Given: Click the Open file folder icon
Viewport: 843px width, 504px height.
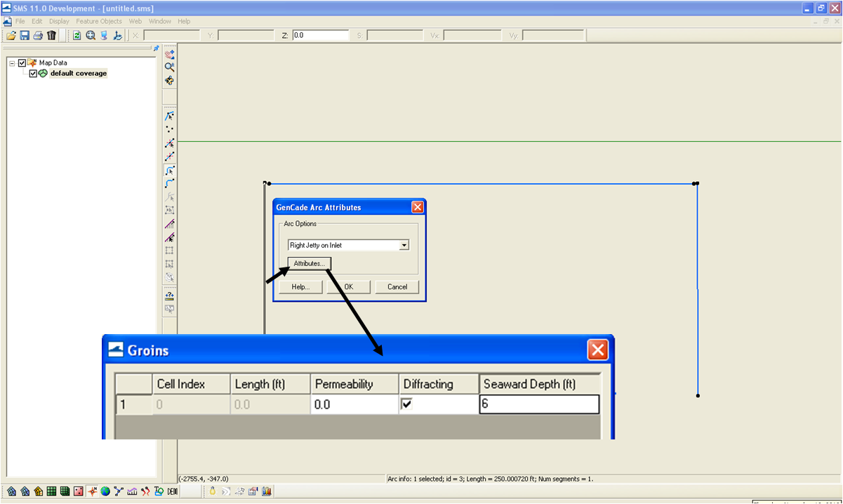Looking at the screenshot, I should click(11, 35).
